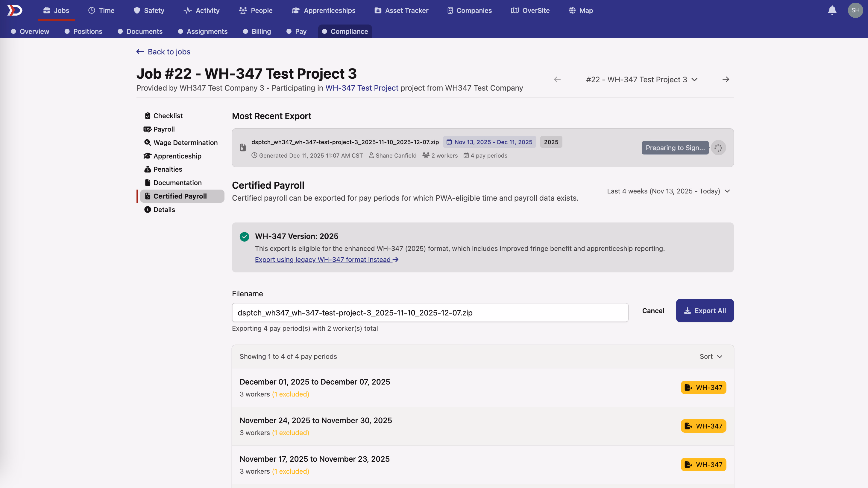Screen dimensions: 868x488
Task: Export WH-347 for December 01 to December 07
Action: tap(704, 387)
